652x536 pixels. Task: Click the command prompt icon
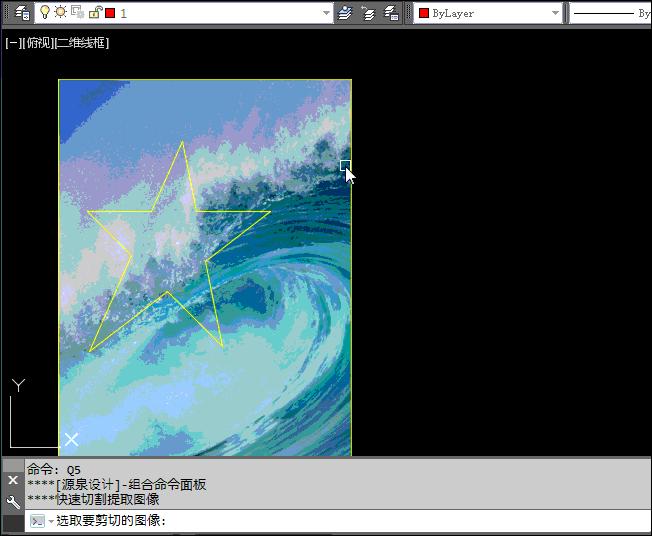[x=37, y=521]
